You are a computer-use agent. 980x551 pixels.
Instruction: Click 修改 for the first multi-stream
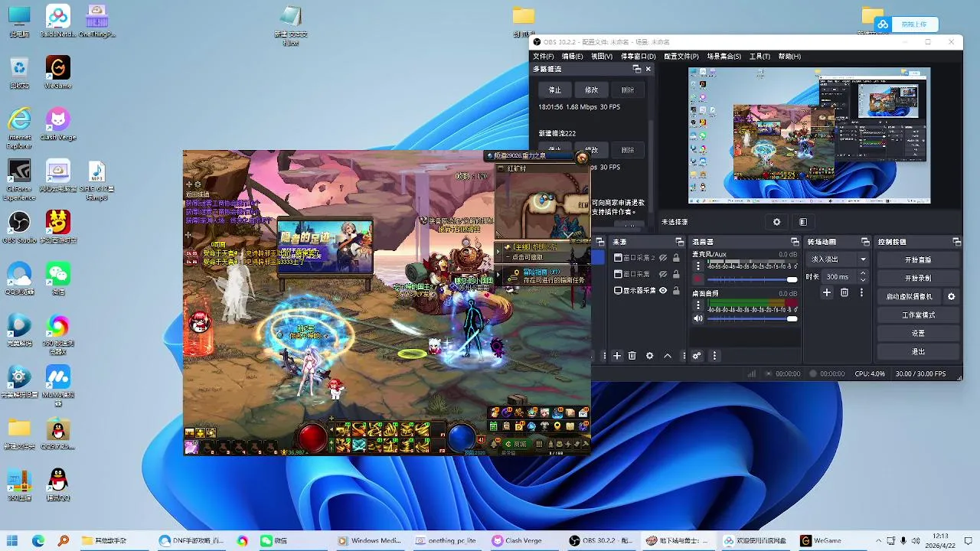(592, 90)
